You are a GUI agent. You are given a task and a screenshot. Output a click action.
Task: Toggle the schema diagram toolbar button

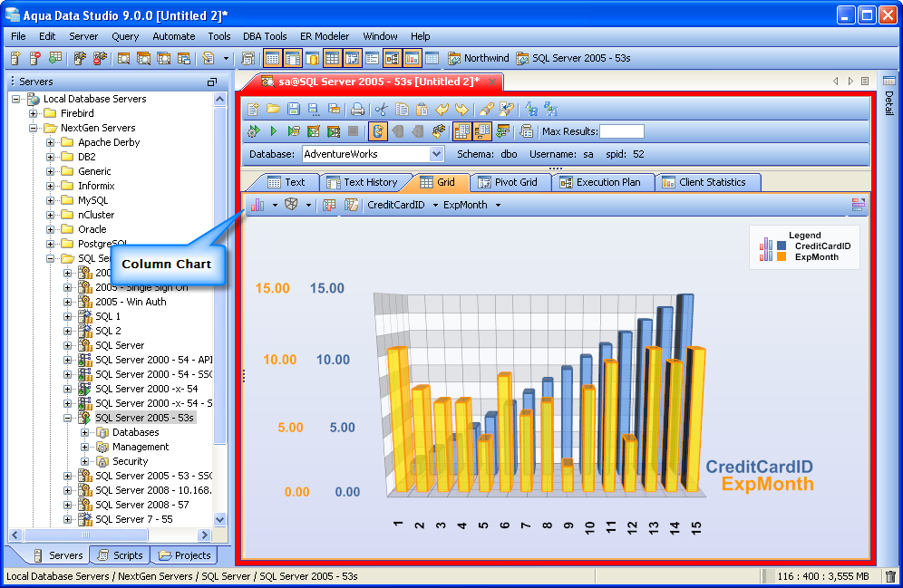coord(393,58)
